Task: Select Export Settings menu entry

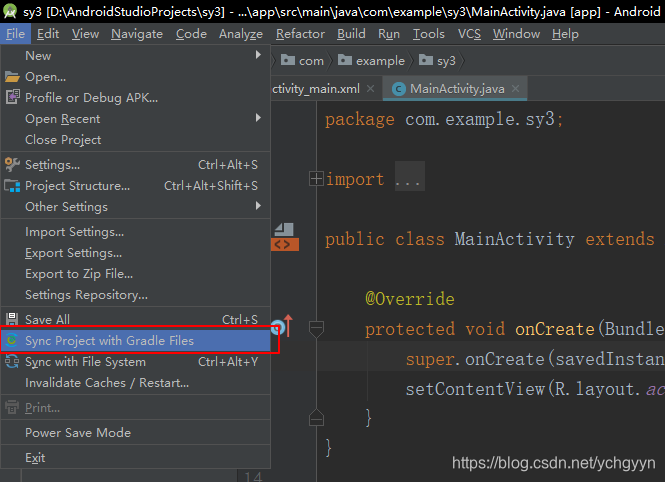Action: pyautogui.click(x=136, y=253)
